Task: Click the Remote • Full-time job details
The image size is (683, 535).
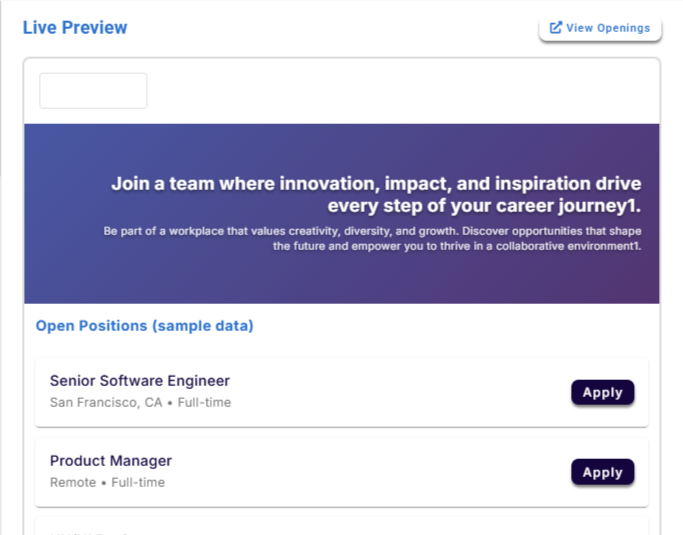Action: pos(107,483)
